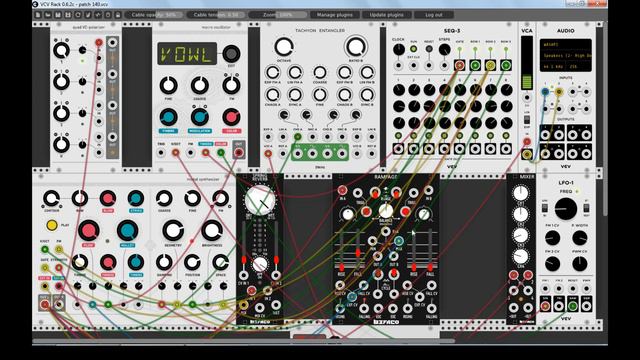The image size is (640, 360).
Task: Click the macro oscillator FINE knob
Action: pos(168,85)
